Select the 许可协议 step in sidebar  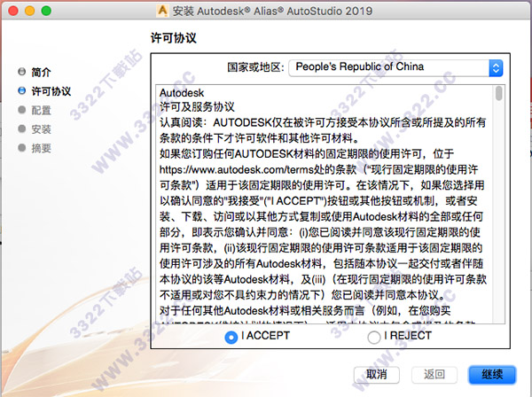pos(44,91)
